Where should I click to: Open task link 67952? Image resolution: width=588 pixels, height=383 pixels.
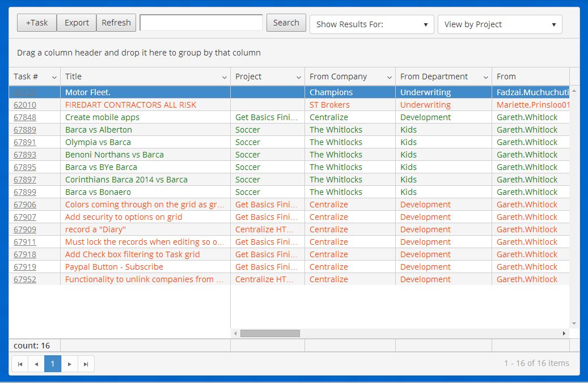coord(25,279)
